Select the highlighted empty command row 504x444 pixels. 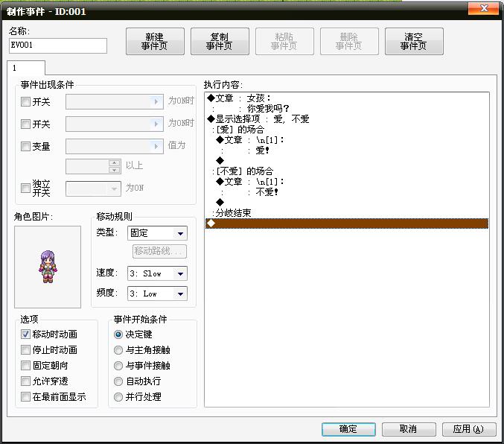[347, 223]
